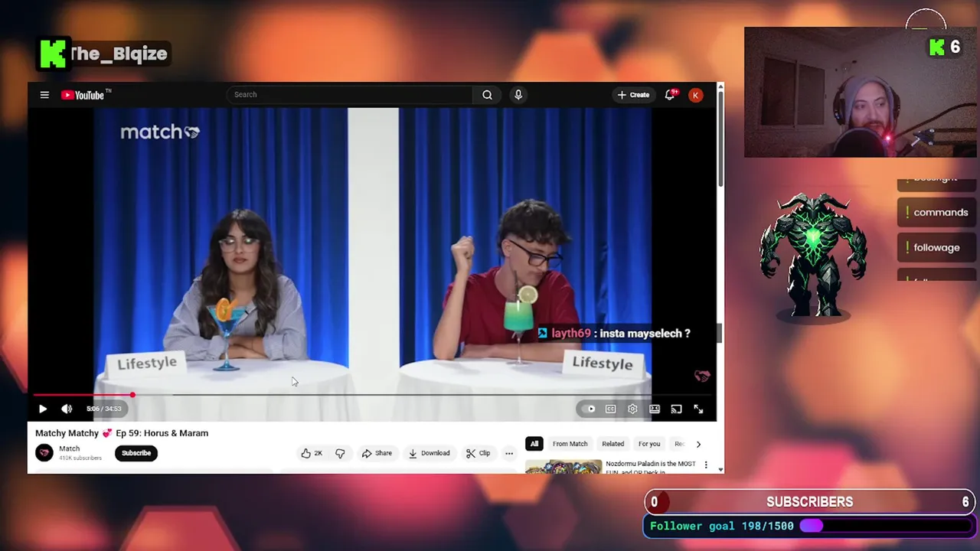
Task: Cast video to TV icon
Action: pyautogui.click(x=676, y=409)
